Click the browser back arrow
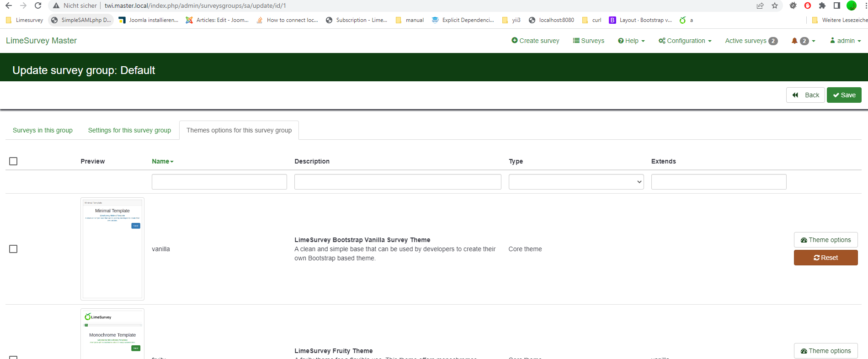This screenshot has width=868, height=359. click(x=9, y=5)
